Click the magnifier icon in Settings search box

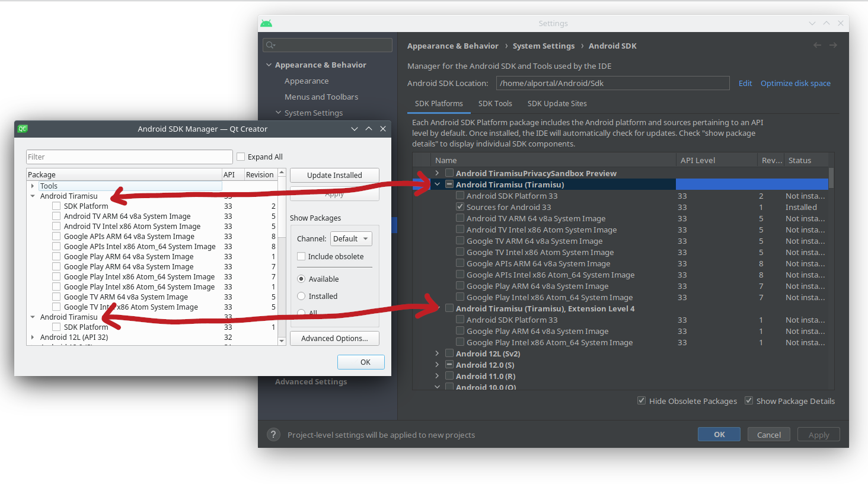click(x=270, y=45)
